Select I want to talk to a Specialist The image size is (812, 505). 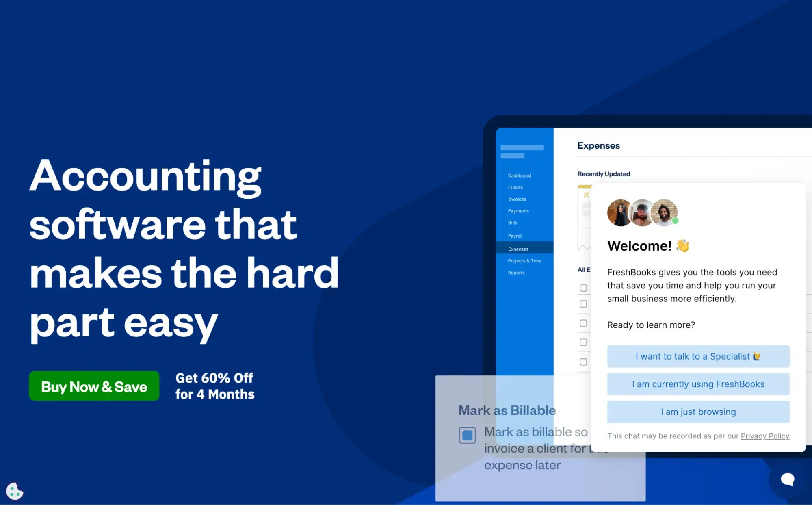click(x=698, y=356)
